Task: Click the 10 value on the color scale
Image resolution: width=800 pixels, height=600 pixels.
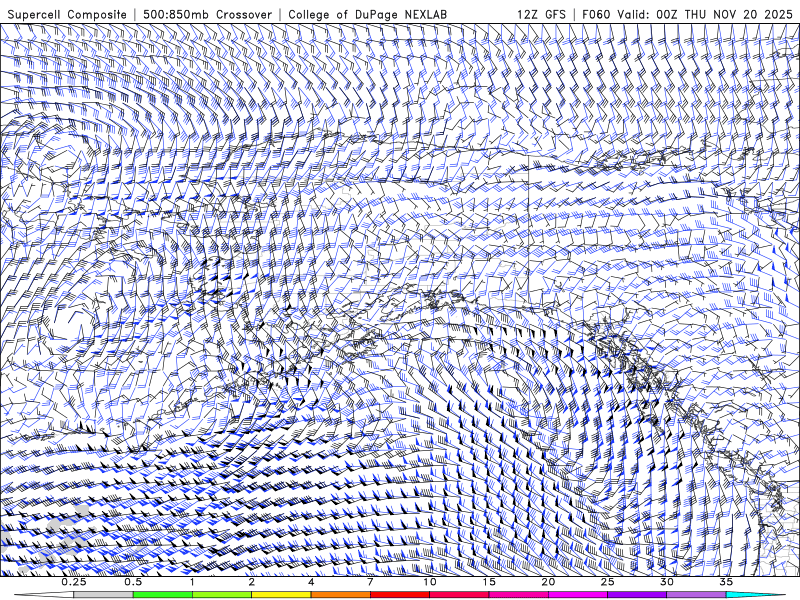Action: click(x=430, y=582)
